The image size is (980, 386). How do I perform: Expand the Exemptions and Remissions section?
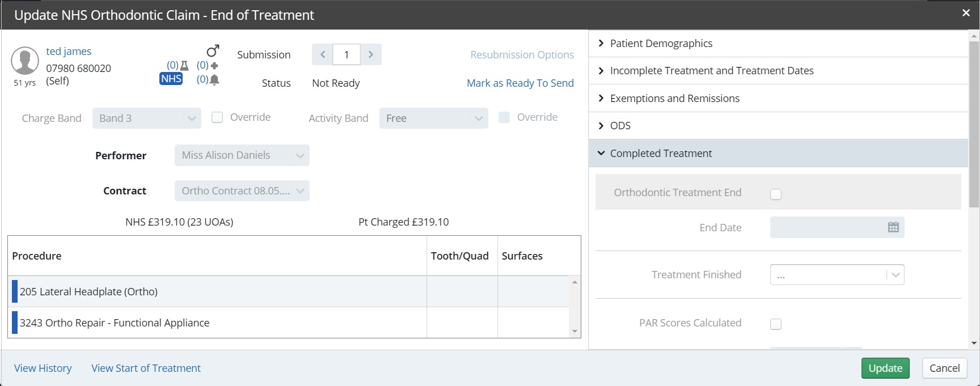point(674,99)
